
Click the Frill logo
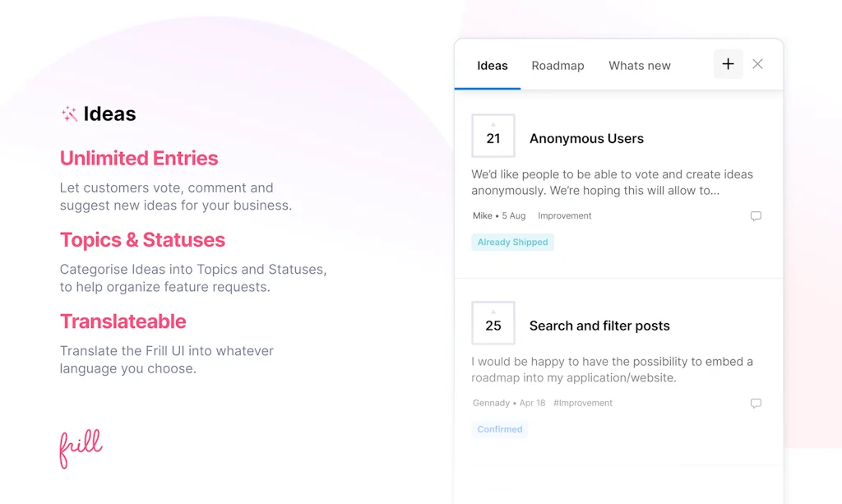click(81, 448)
